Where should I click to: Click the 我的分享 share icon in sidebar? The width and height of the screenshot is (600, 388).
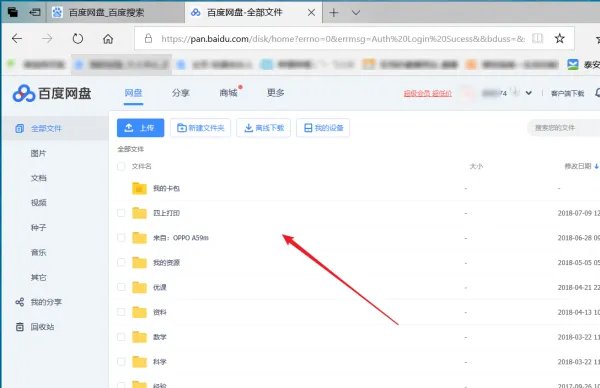pos(20,302)
